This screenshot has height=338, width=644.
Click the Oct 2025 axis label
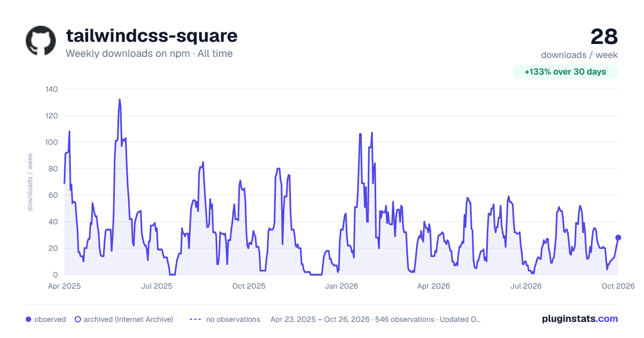coord(249,286)
